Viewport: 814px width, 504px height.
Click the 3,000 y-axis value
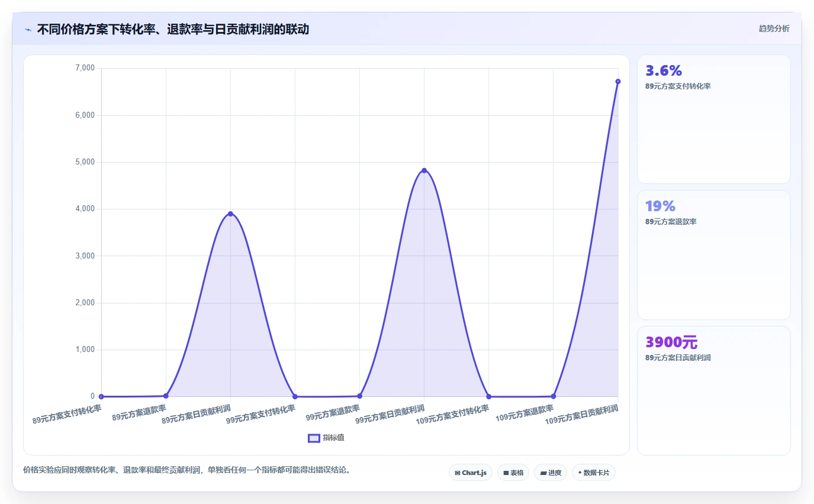[85, 256]
